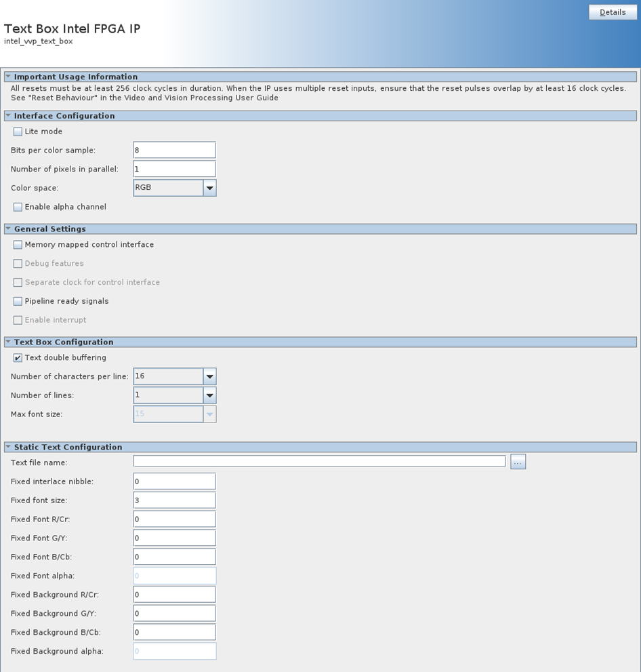
Task: Toggle Separate clock for control interface
Action: point(18,282)
